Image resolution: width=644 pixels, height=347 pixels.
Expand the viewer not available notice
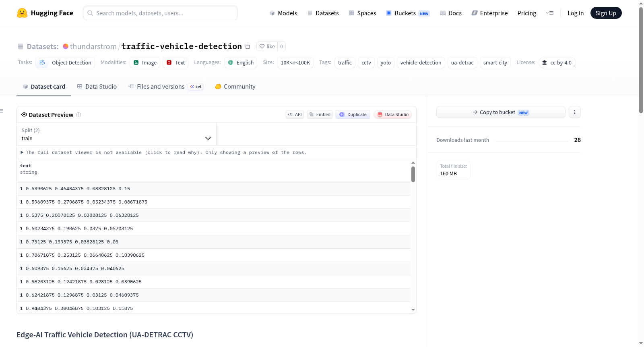coord(163,152)
